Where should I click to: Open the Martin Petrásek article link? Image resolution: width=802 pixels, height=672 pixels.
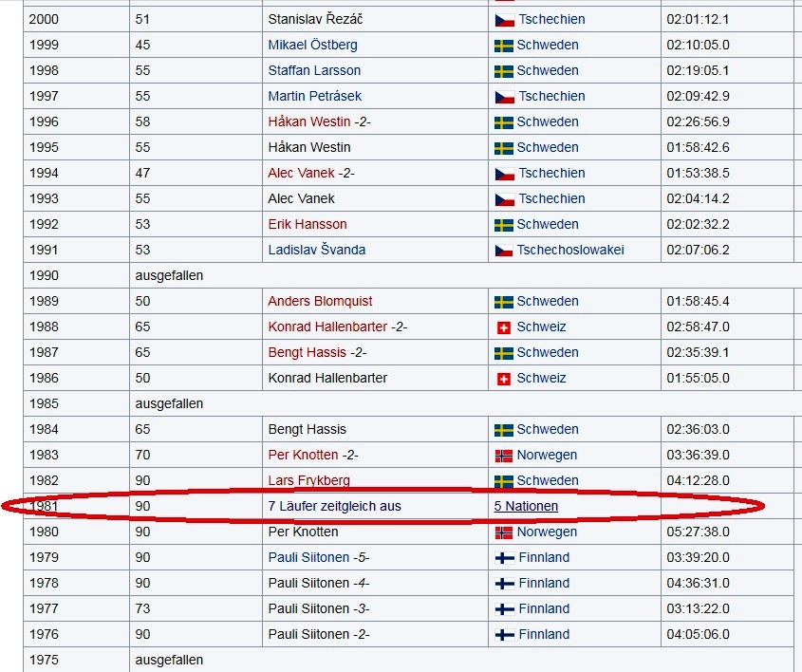click(314, 96)
